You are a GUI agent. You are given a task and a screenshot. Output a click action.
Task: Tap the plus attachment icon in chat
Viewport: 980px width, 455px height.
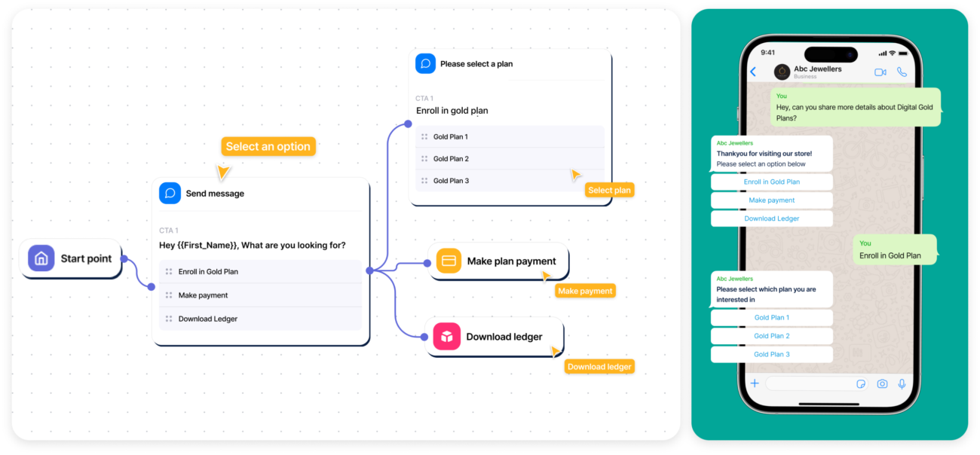tap(754, 384)
